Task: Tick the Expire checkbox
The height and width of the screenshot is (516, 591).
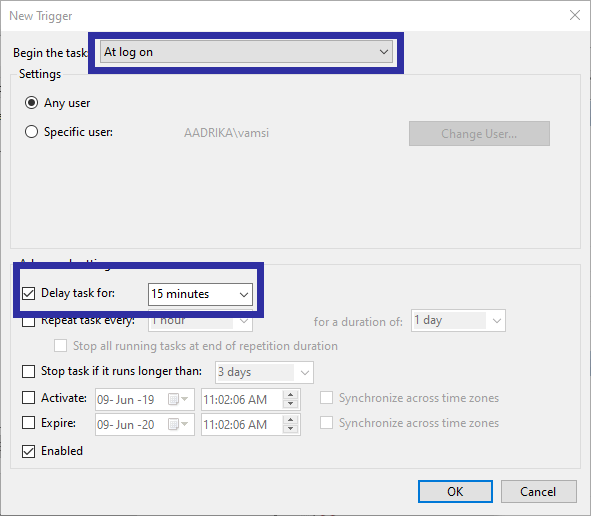Action: [29, 423]
